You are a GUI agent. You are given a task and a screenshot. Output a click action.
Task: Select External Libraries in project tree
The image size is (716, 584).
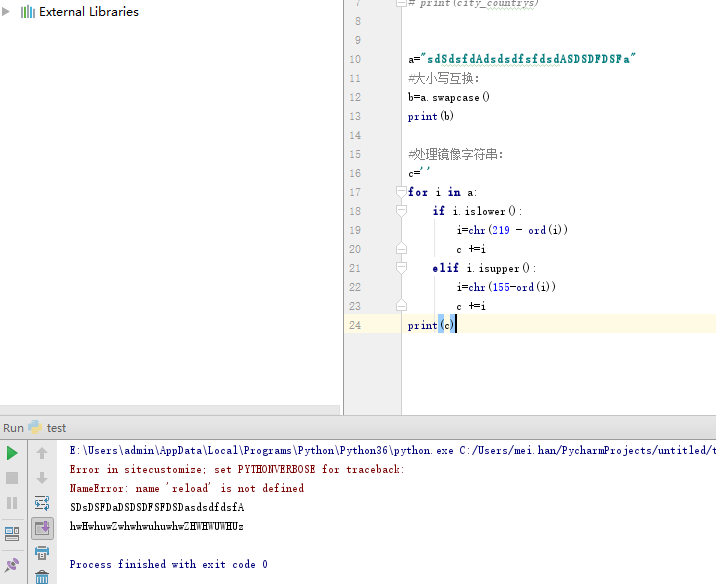(x=88, y=12)
